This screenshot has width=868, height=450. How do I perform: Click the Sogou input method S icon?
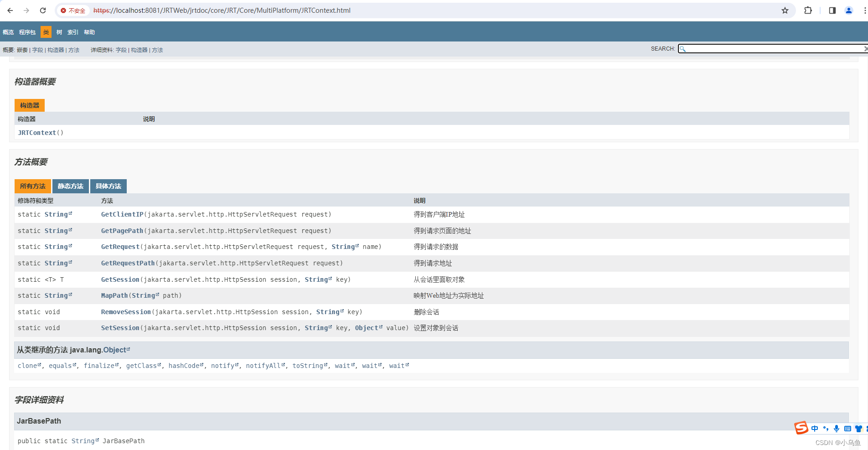tap(801, 428)
